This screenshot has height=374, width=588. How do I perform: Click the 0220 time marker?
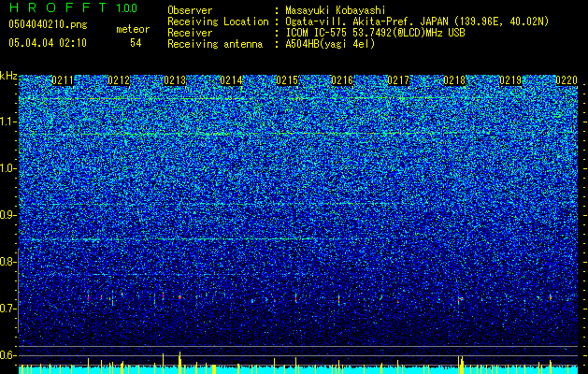coord(566,80)
